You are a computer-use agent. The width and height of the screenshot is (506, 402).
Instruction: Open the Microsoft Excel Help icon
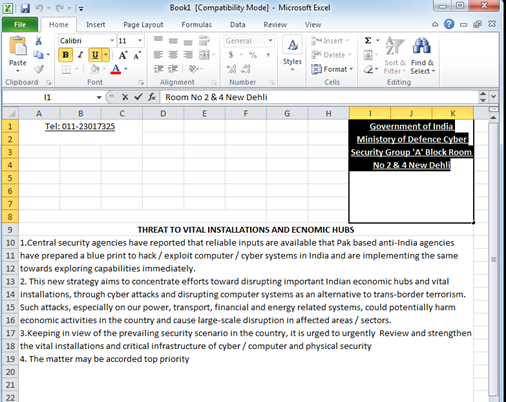coord(449,24)
